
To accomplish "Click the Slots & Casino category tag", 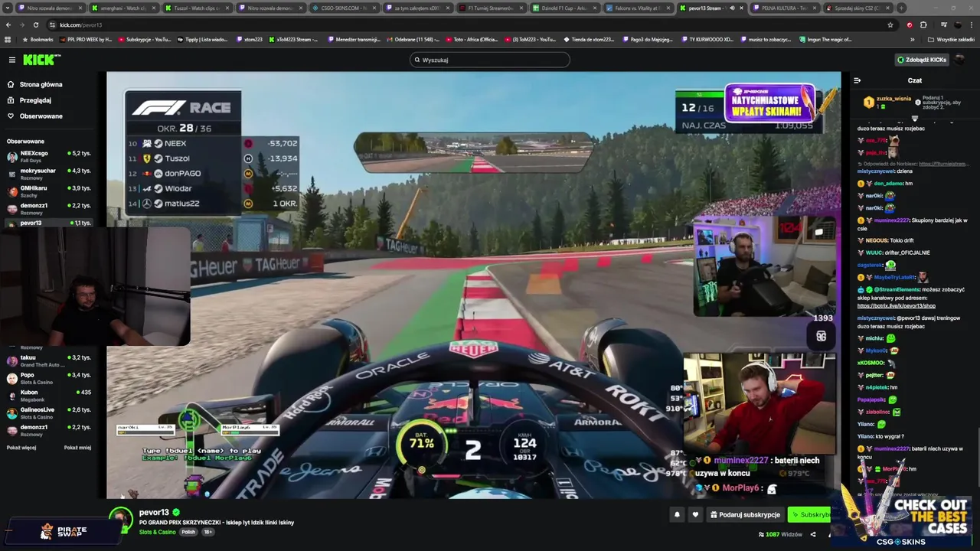I will [x=157, y=532].
